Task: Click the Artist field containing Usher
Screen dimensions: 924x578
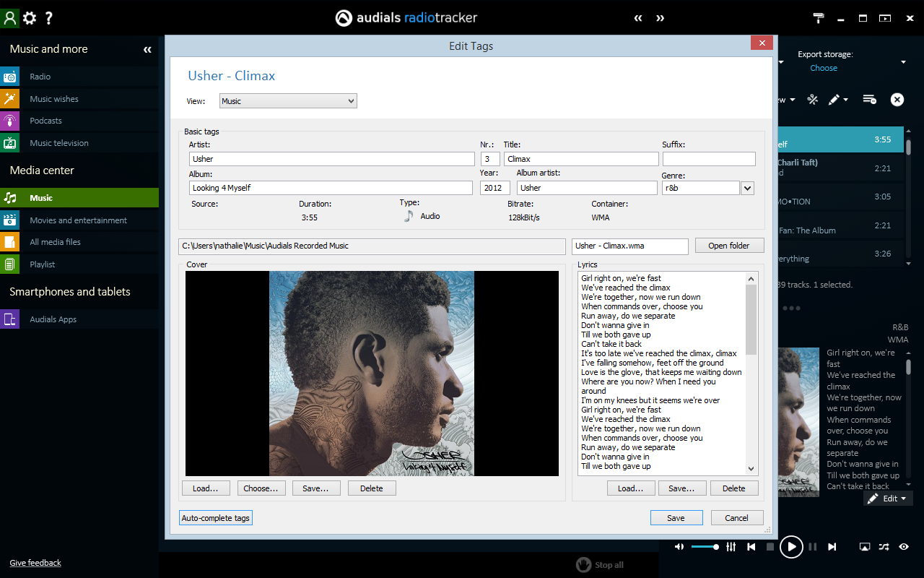Action: point(332,159)
